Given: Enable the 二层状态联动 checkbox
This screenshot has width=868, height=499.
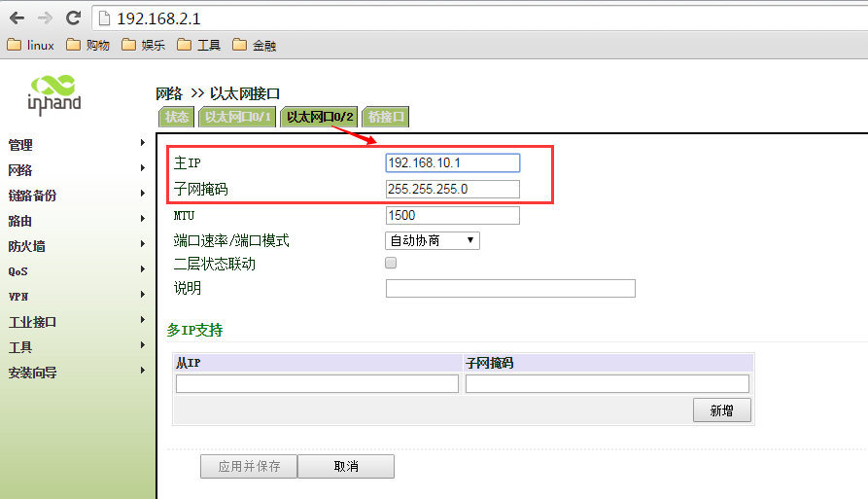Looking at the screenshot, I should pyautogui.click(x=391, y=264).
